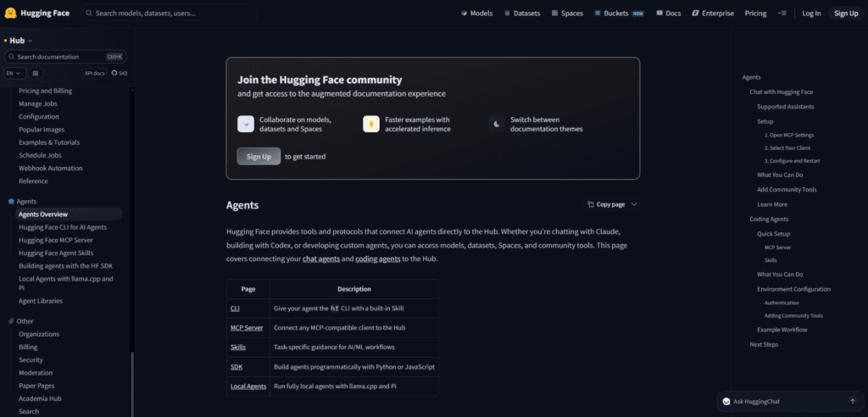Image resolution: width=868 pixels, height=417 pixels.
Task: Open Schedule Jobs in sidebar
Action: click(x=41, y=155)
